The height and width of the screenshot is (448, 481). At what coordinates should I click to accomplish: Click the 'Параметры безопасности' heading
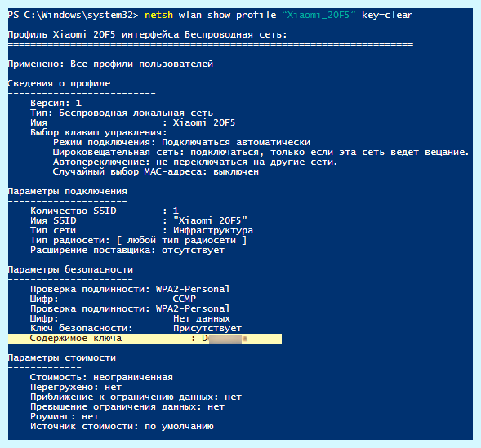click(x=70, y=269)
